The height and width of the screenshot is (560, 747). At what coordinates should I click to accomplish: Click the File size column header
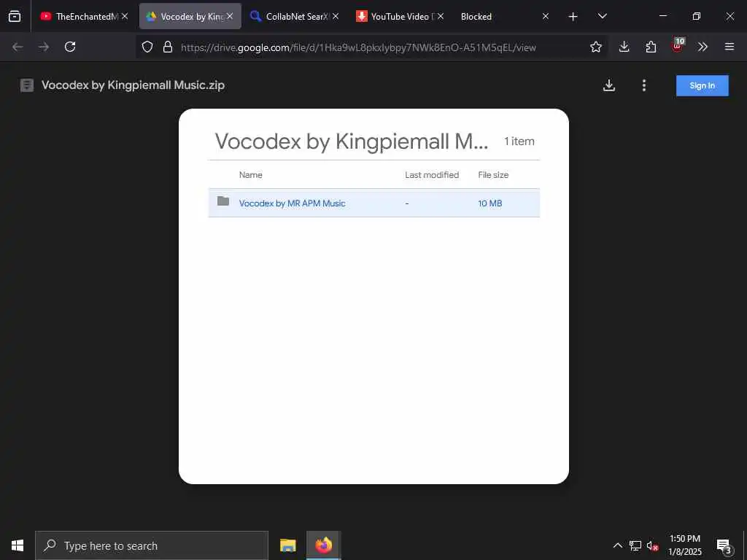click(493, 175)
